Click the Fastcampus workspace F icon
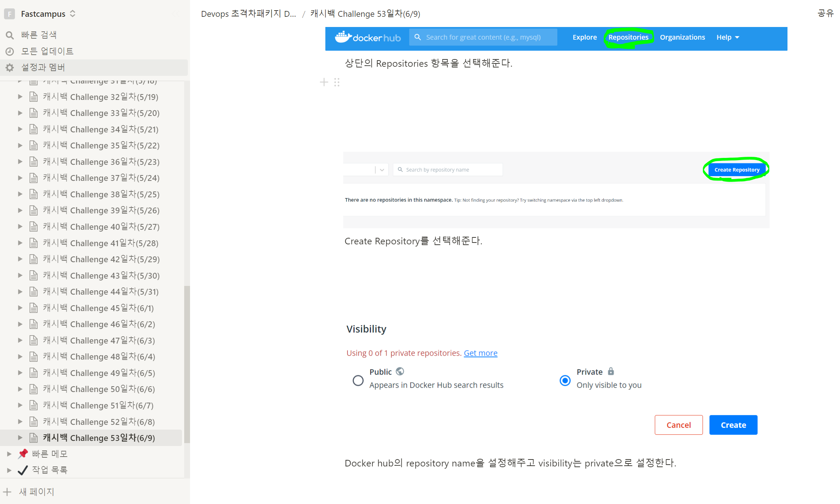840x504 pixels. 9,14
